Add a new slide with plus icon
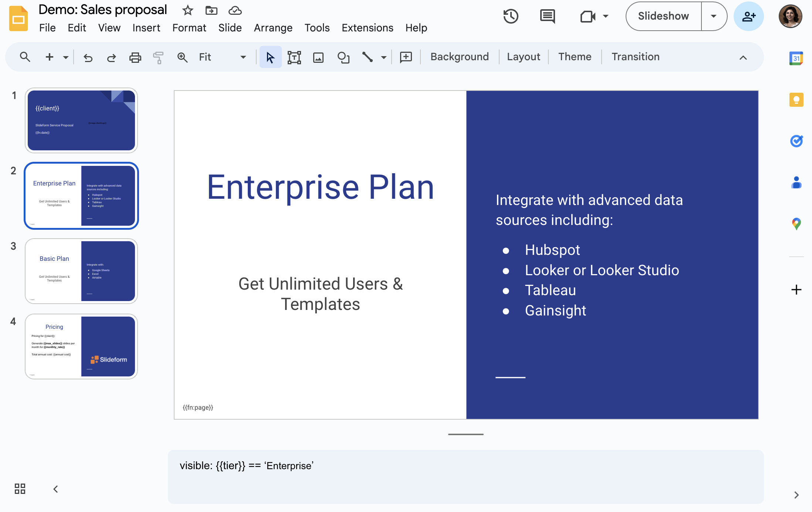The height and width of the screenshot is (512, 812). (x=50, y=57)
